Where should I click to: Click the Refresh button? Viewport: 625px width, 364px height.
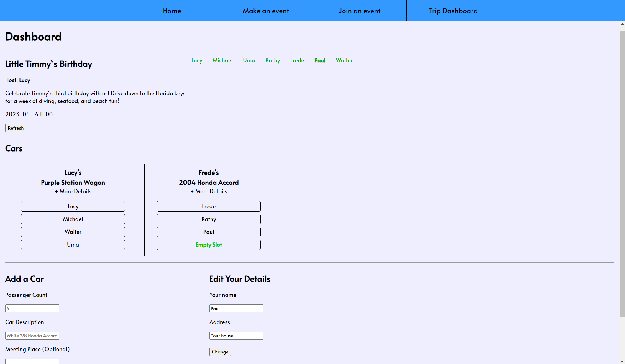[16, 128]
